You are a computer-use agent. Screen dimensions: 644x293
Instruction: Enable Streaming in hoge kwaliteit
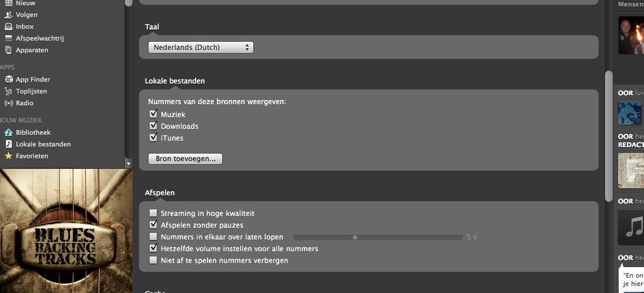click(x=153, y=213)
